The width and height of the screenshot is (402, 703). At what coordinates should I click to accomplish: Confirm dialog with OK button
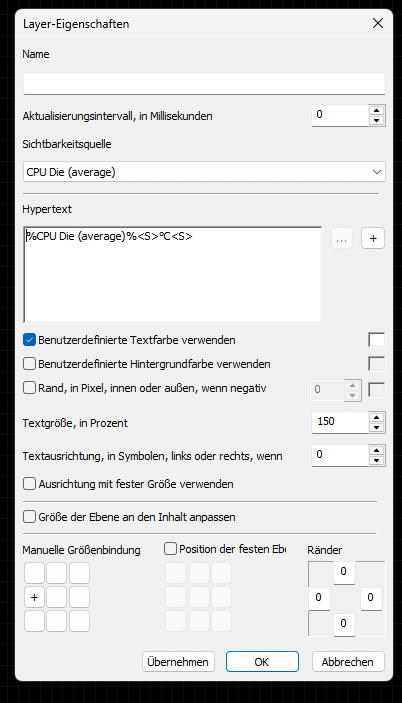pos(262,662)
